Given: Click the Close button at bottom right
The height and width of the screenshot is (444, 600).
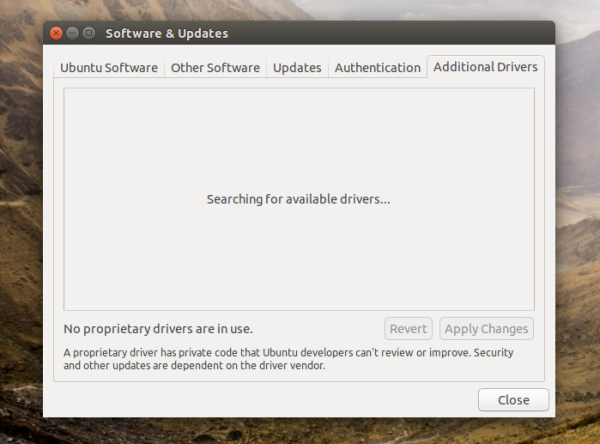Looking at the screenshot, I should (x=513, y=400).
